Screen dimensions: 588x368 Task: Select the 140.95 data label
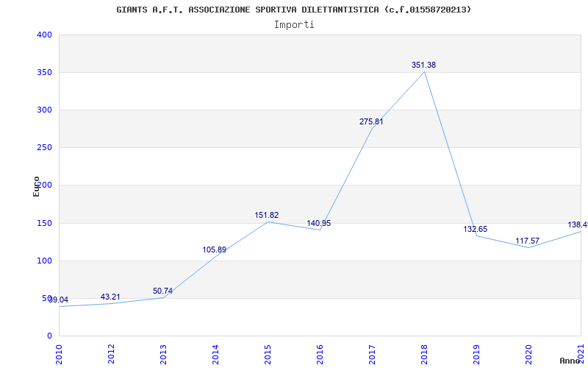tap(319, 224)
